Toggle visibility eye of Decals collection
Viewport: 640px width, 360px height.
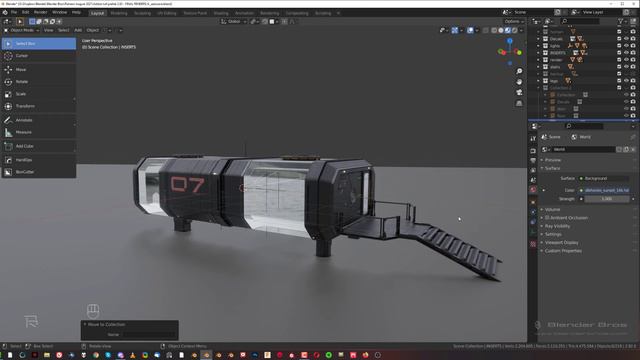coord(626,39)
